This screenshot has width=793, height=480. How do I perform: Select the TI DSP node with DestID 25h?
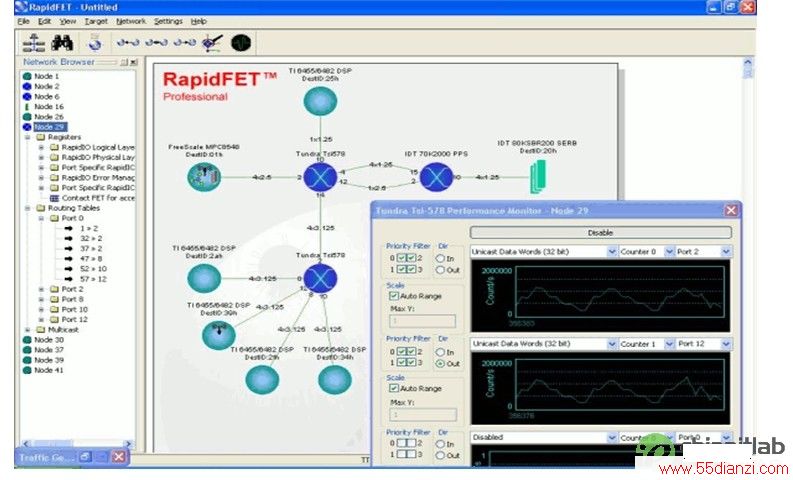pos(320,101)
